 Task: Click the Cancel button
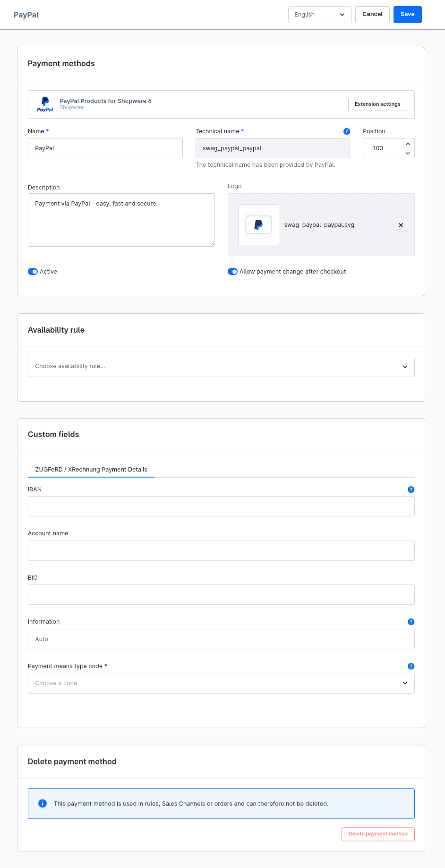coord(372,15)
